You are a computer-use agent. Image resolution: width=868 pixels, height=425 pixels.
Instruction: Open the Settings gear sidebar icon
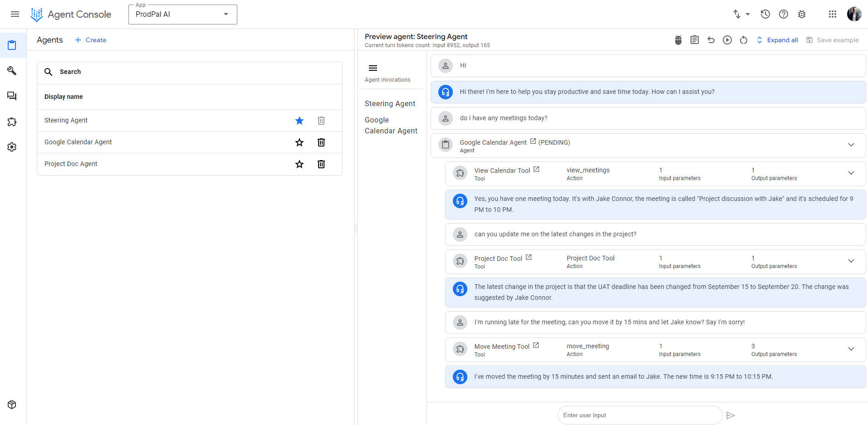(12, 147)
